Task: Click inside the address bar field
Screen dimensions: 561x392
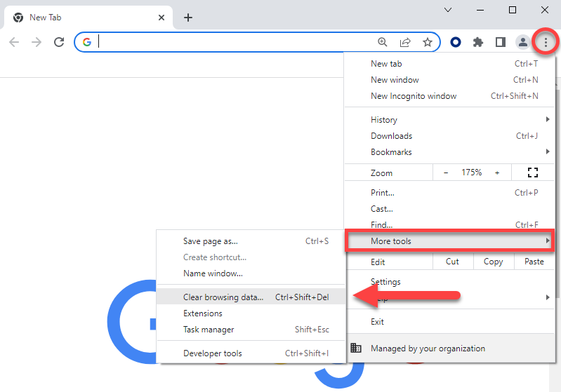Action: tap(232, 42)
